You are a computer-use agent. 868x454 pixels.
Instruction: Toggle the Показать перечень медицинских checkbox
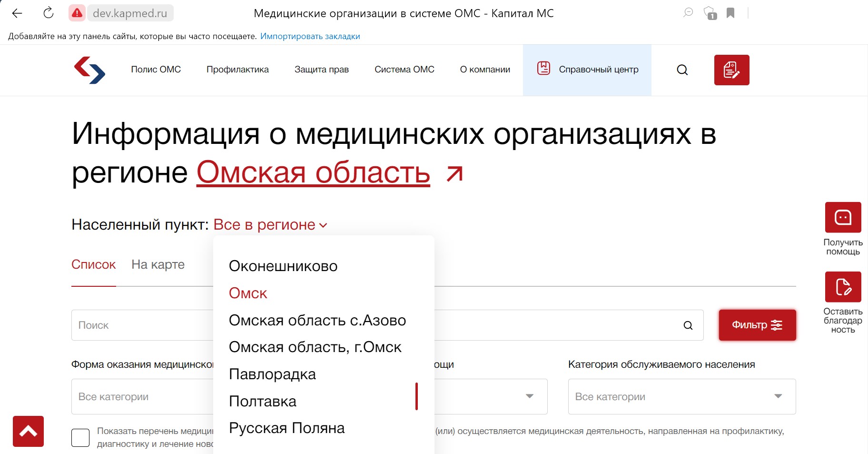[x=80, y=438]
